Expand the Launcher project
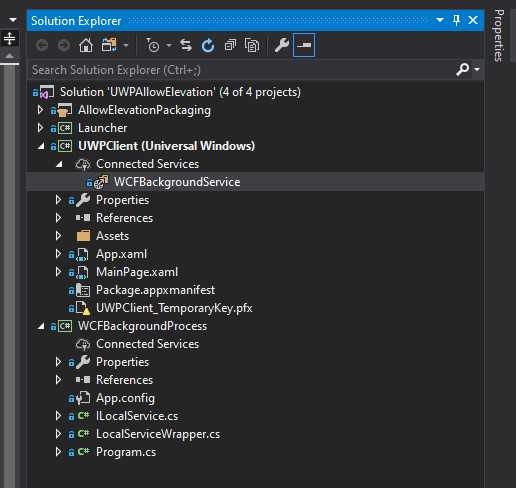The height and width of the screenshot is (488, 516). [40, 128]
